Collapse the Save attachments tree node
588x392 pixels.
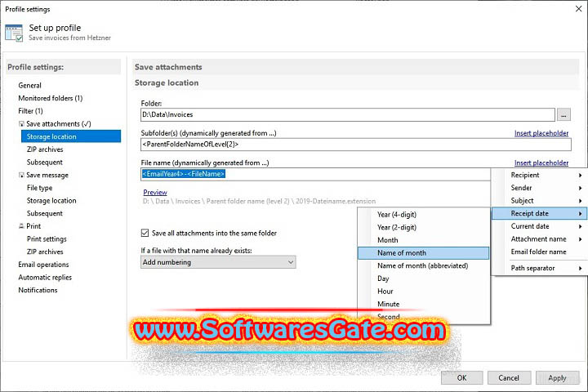[x=21, y=124]
